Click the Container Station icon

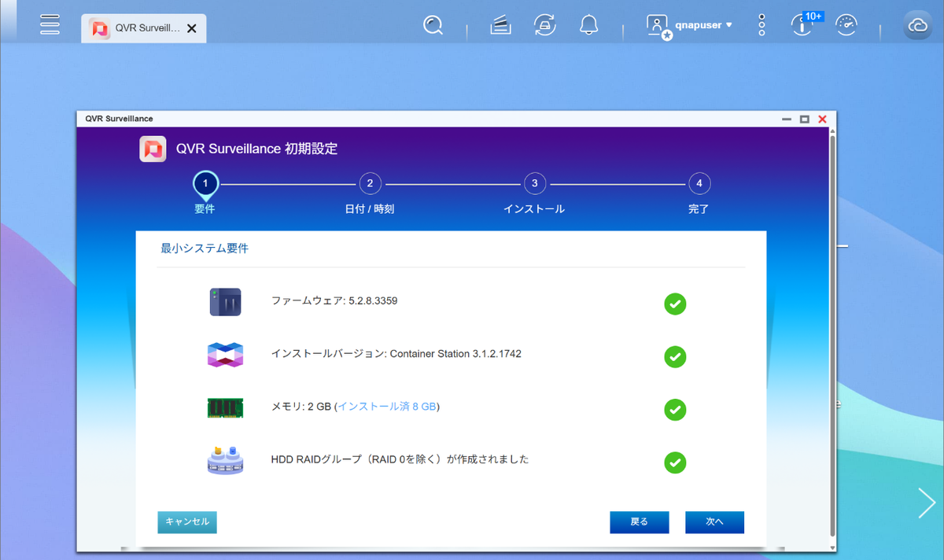point(225,355)
